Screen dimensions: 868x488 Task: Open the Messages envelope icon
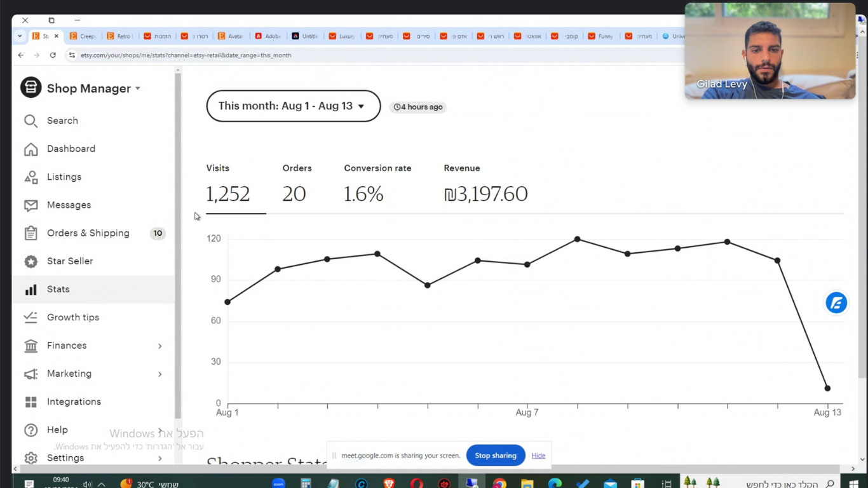[31, 205]
